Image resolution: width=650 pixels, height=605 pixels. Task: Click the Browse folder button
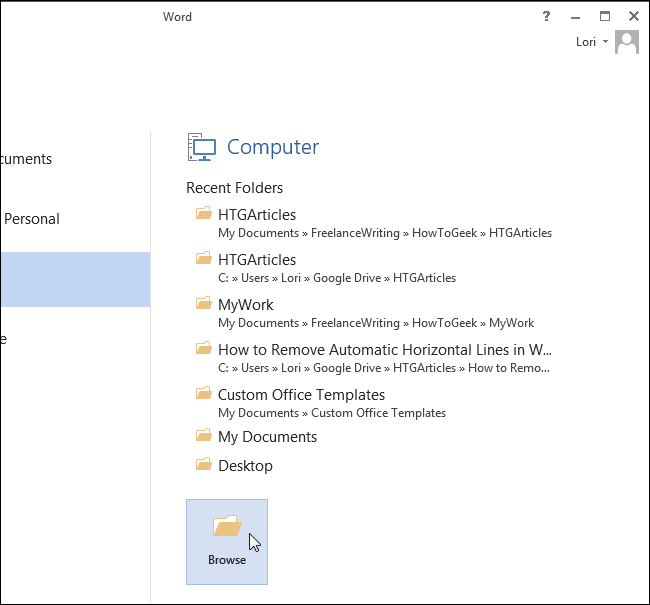(x=227, y=540)
